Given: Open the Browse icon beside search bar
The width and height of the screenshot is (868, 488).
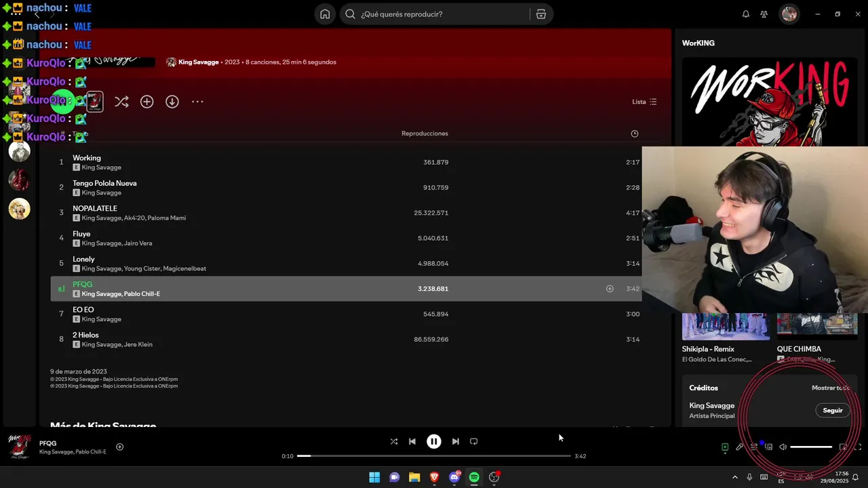Looking at the screenshot, I should 540,14.
